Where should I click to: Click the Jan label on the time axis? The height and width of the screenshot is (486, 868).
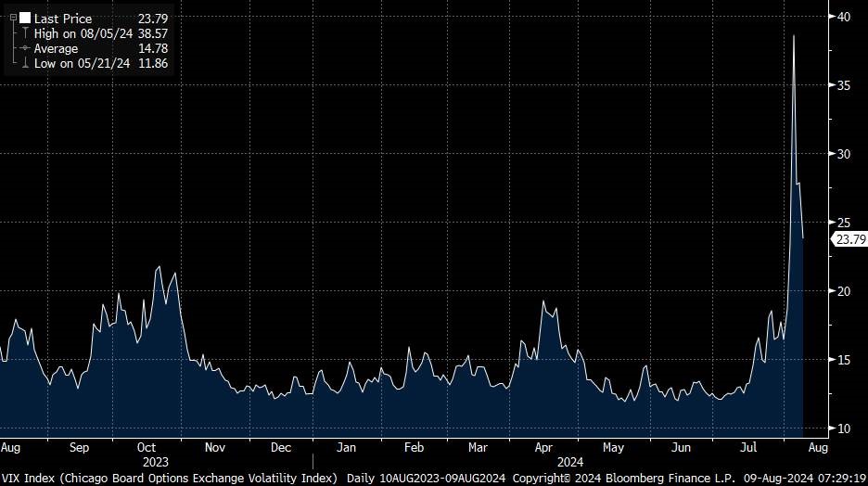[x=346, y=447]
